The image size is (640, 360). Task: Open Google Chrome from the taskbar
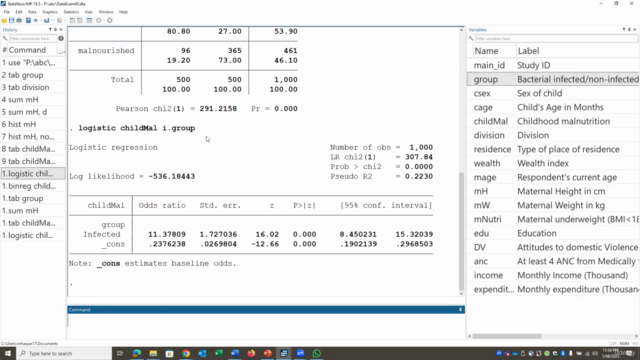click(x=186, y=353)
